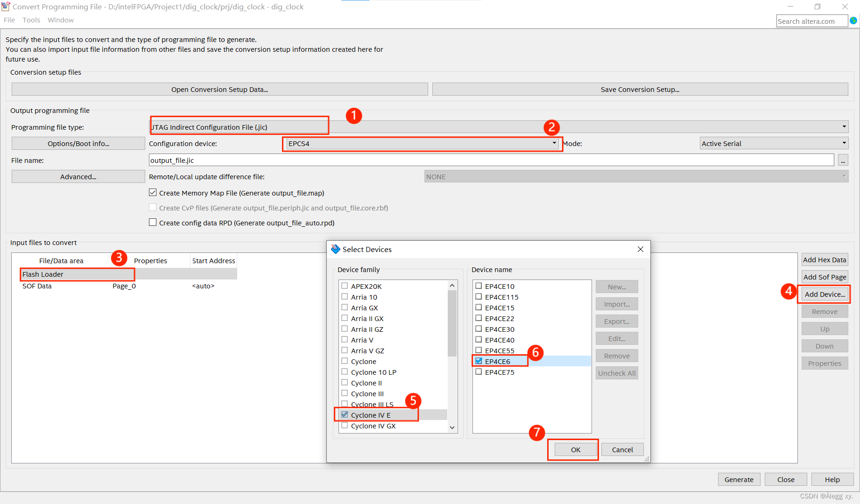The image size is (860, 504).
Task: Click the Generate button
Action: coord(739,479)
